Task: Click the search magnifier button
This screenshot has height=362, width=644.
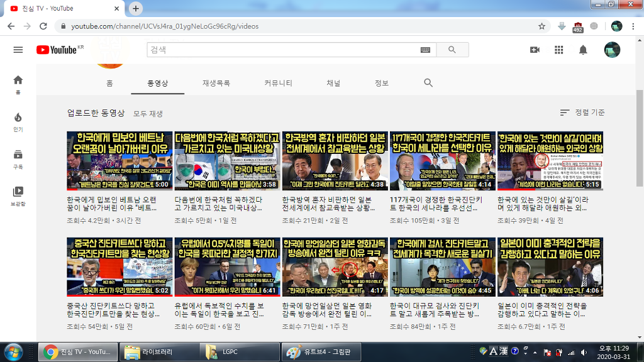Action: [x=453, y=50]
